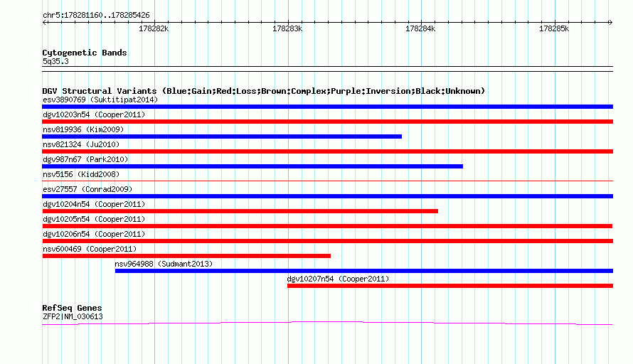
Task: Click the 5q35.3 cytogenetic band bar
Action: point(327,69)
